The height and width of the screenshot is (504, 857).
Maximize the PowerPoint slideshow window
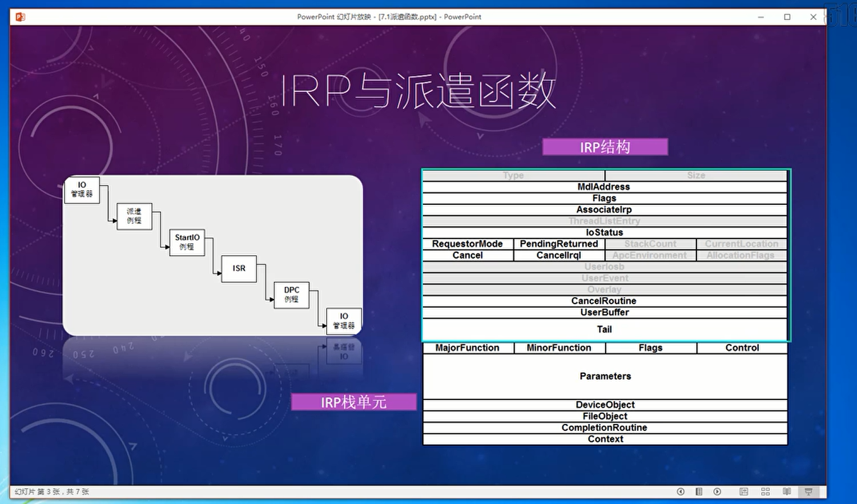[x=787, y=17]
